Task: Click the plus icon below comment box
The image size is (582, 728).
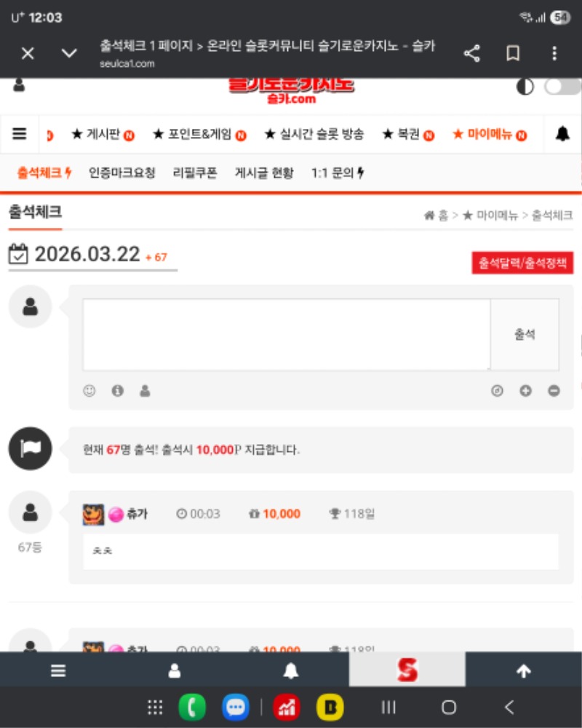Action: pos(525,391)
